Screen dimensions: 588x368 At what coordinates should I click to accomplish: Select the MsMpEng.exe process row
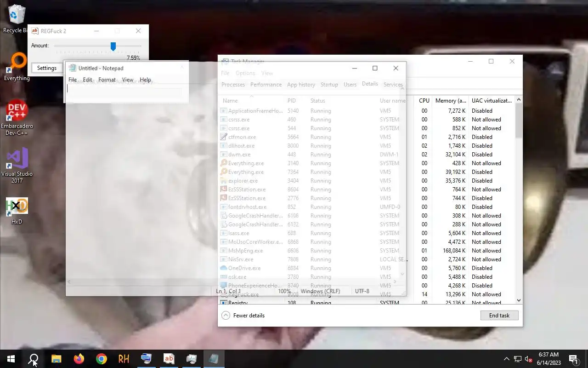(x=367, y=251)
